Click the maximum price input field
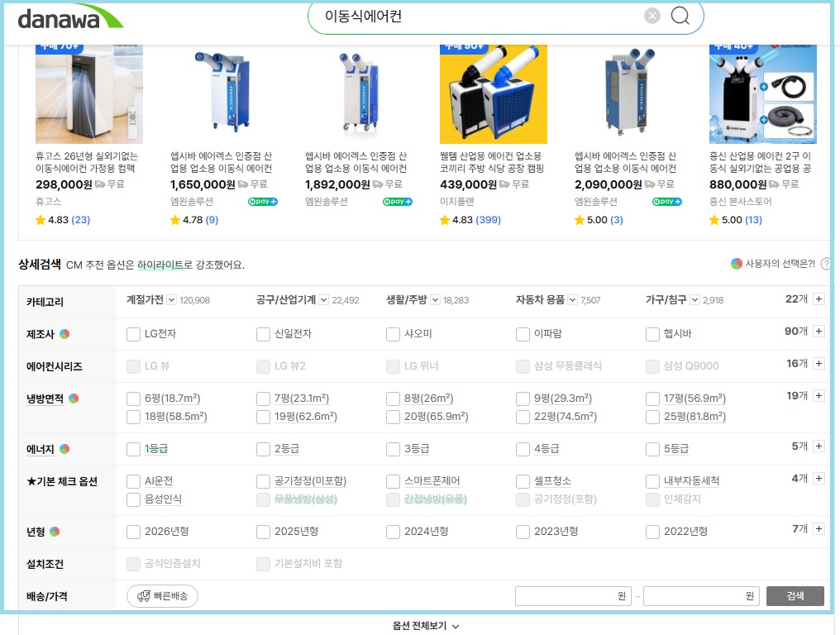Screen dimensions: 840x635 pyautogui.click(x=701, y=596)
